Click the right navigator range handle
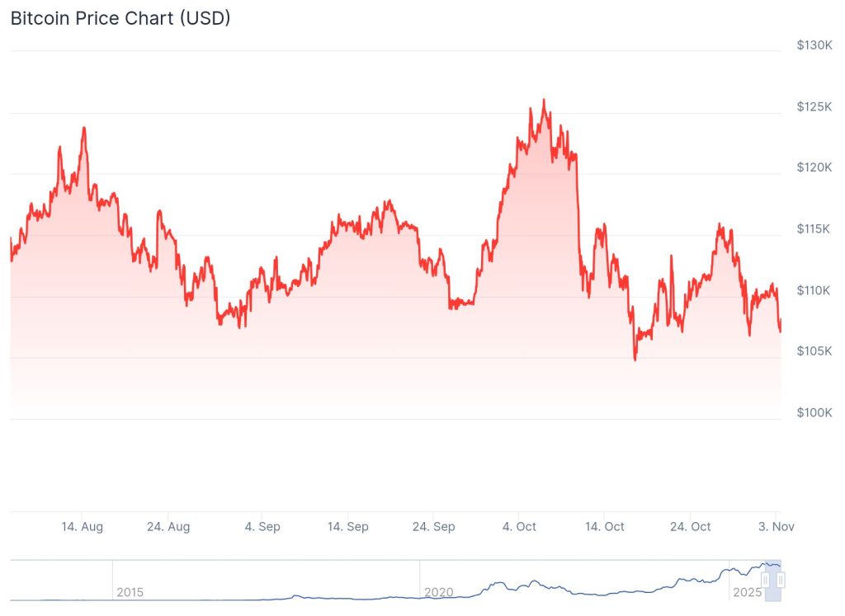Viewport: 845px width, 616px height. pos(781,581)
